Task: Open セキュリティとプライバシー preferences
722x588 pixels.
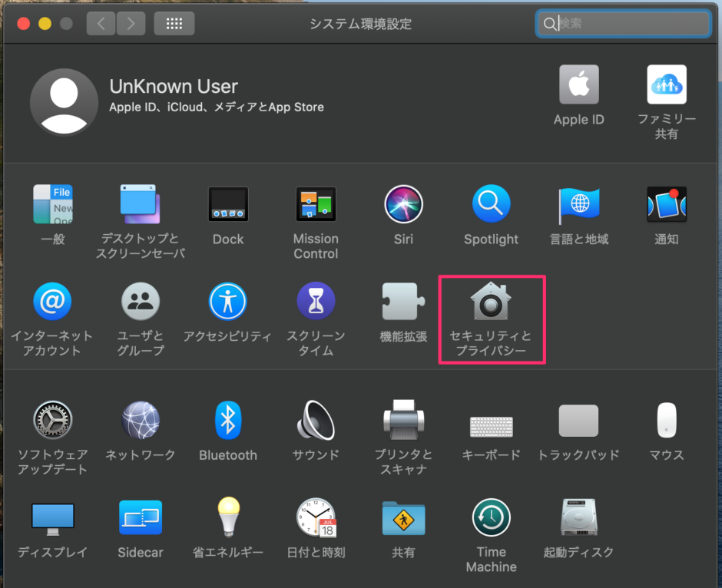Action: 491,302
